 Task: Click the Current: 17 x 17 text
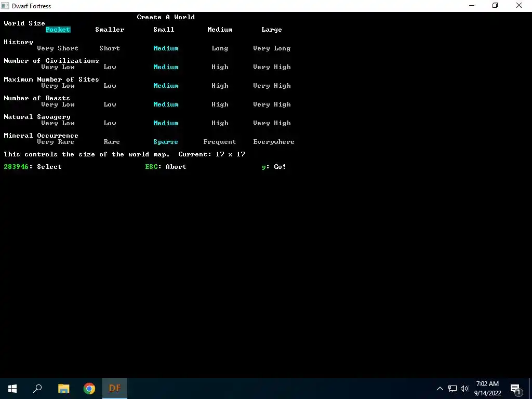[212, 154]
